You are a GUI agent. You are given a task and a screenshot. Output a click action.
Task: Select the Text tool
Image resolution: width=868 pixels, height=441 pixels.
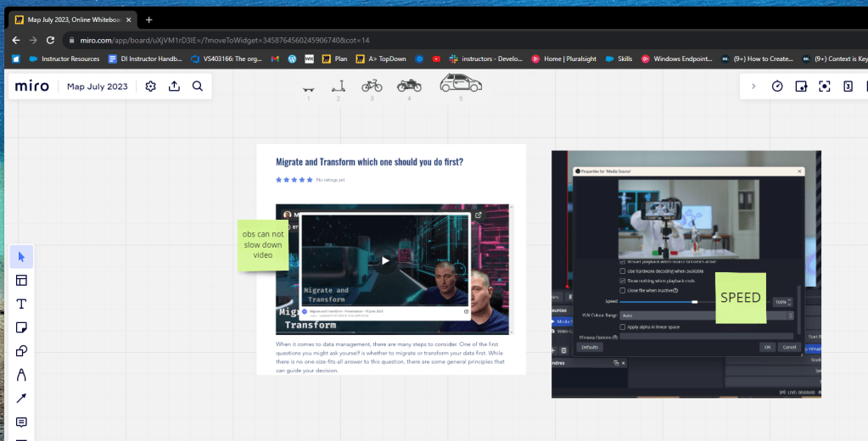[21, 304]
